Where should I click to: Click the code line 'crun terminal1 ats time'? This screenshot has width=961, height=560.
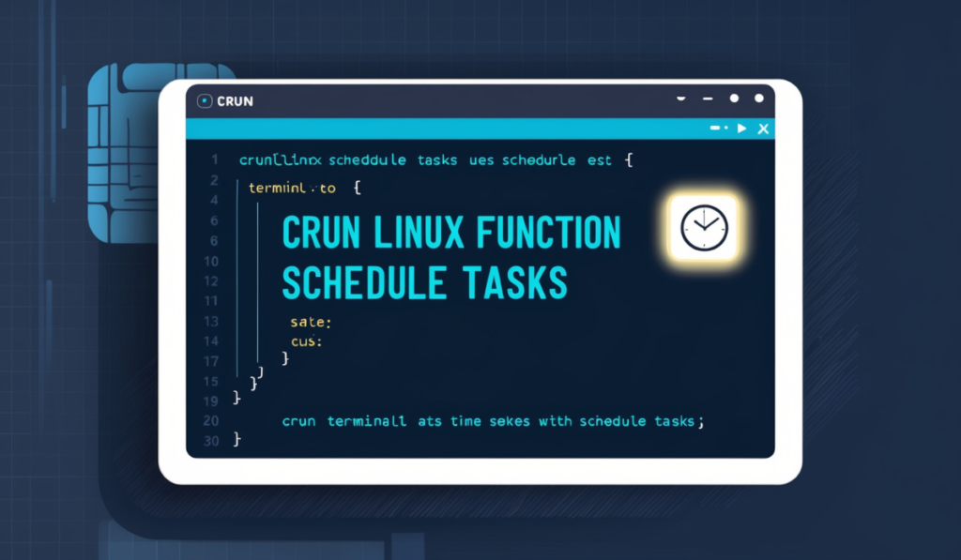tap(494, 421)
